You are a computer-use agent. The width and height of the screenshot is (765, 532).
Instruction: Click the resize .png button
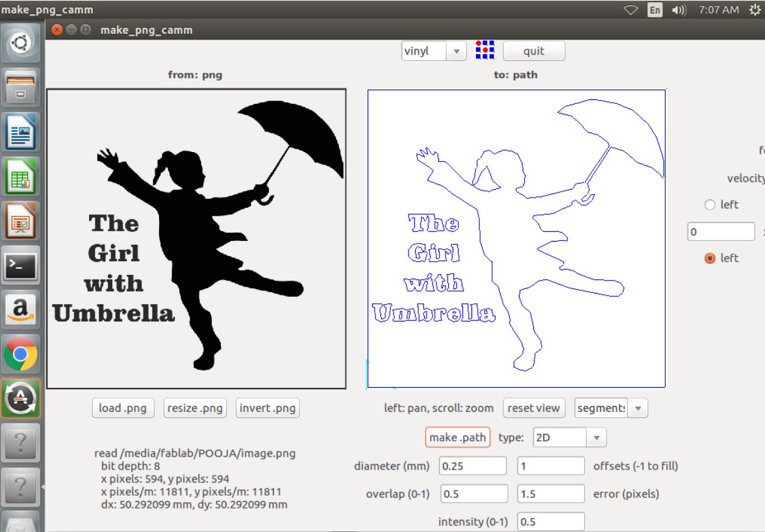pyautogui.click(x=195, y=408)
